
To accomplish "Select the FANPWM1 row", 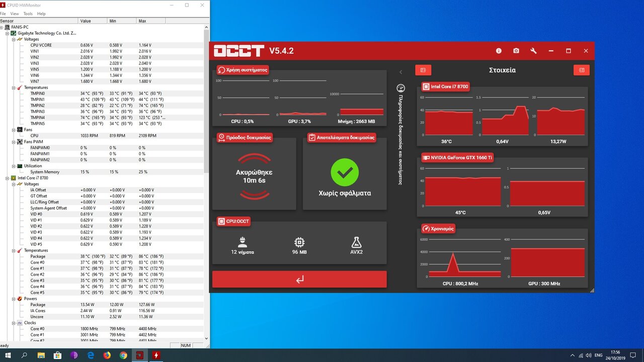I will pos(101,154).
